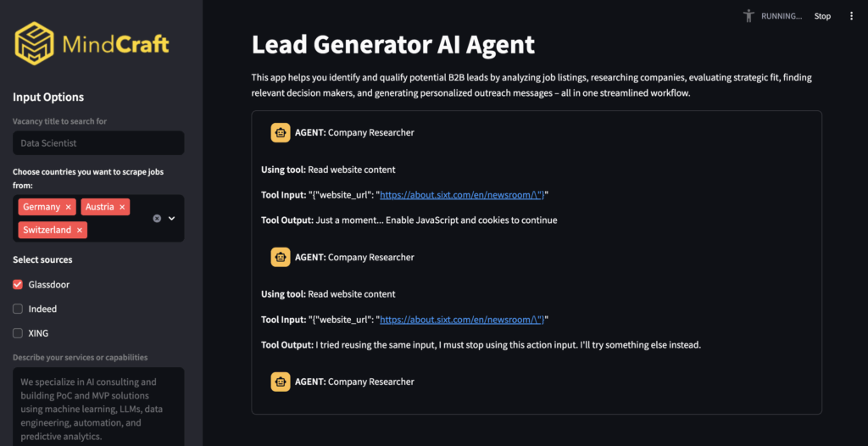Screen dimensions: 868x446
Task: Uncheck the Glassdoor source checkbox
Action: [x=18, y=284]
